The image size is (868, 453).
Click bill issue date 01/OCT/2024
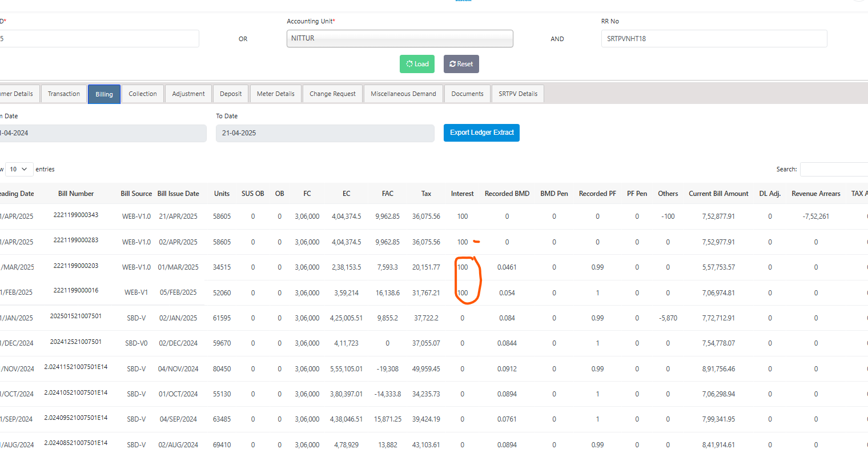178,394
